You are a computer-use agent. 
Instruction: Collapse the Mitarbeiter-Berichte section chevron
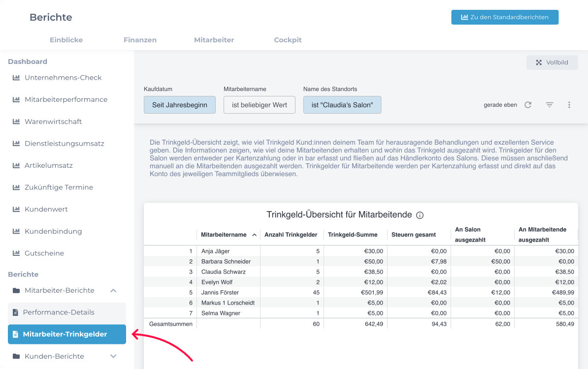click(x=113, y=290)
